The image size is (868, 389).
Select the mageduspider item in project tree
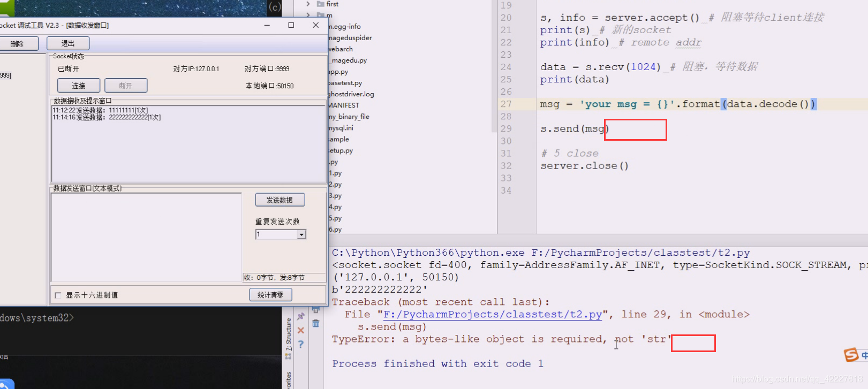(351, 38)
